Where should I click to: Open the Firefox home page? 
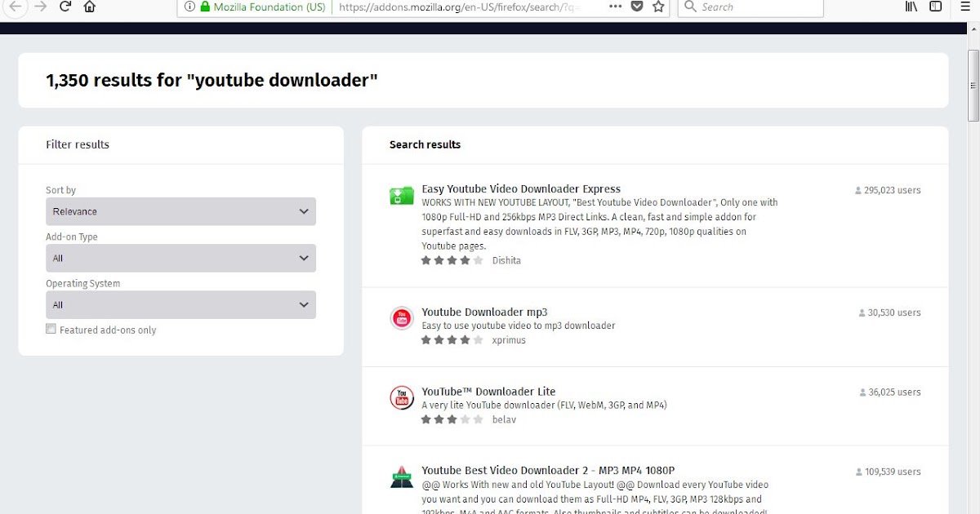click(x=90, y=7)
